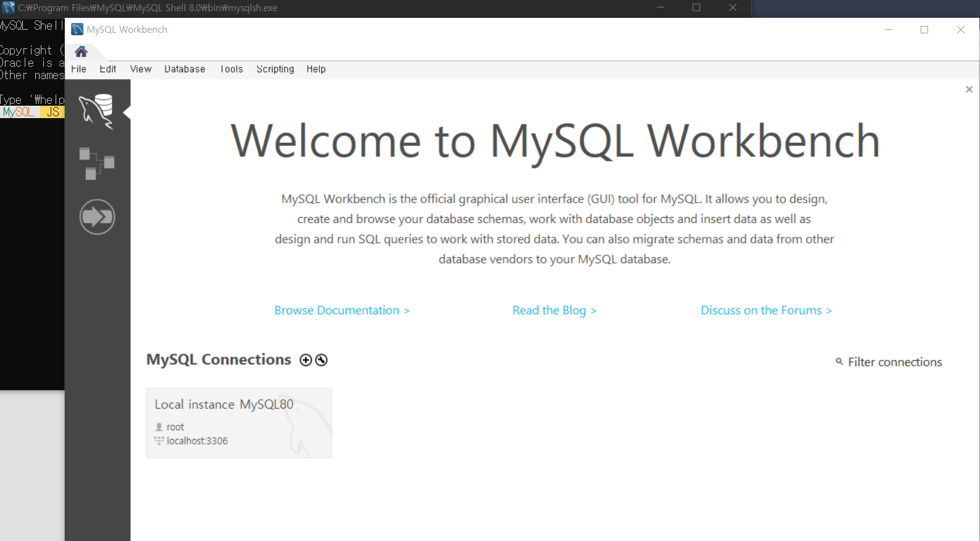Open the Home tab icon
980x541 pixels.
81,51
